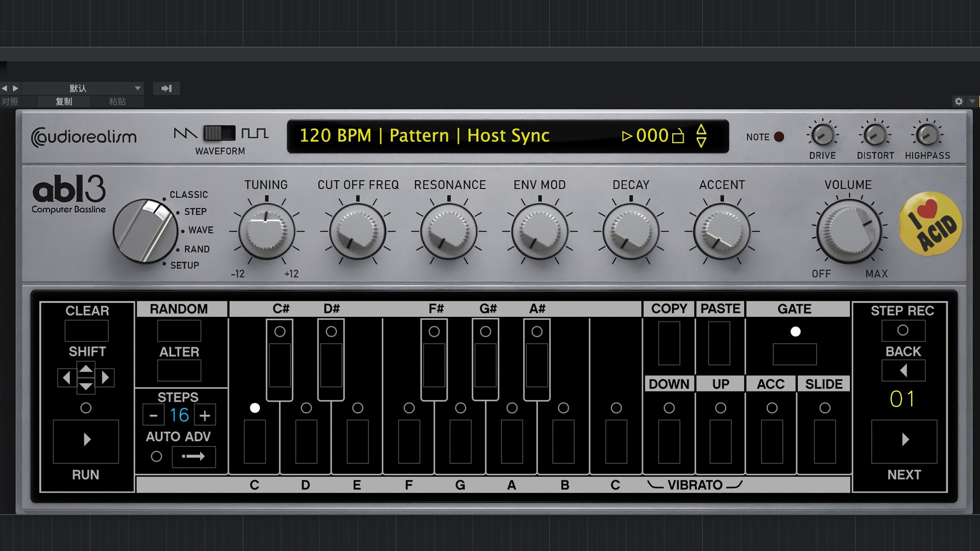Click the AUTO ADV arrow button
Image resolution: width=980 pixels, height=551 pixels.
tap(193, 457)
